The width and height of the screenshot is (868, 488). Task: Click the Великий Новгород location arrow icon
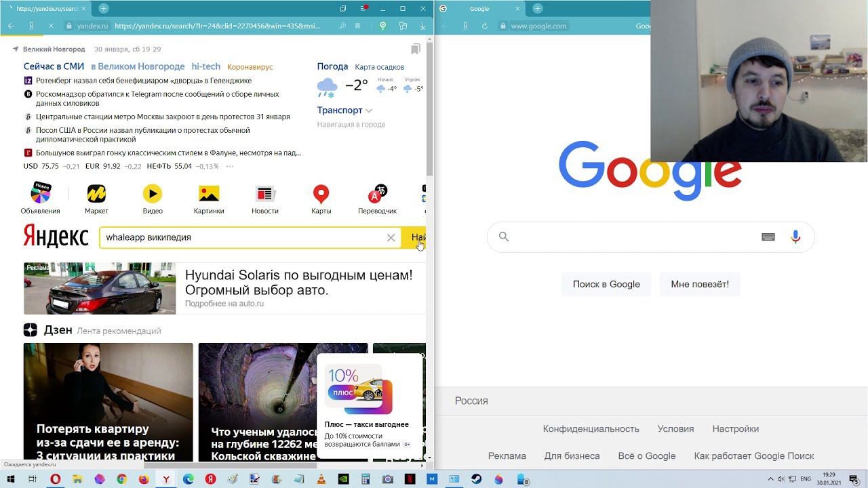[x=16, y=49]
